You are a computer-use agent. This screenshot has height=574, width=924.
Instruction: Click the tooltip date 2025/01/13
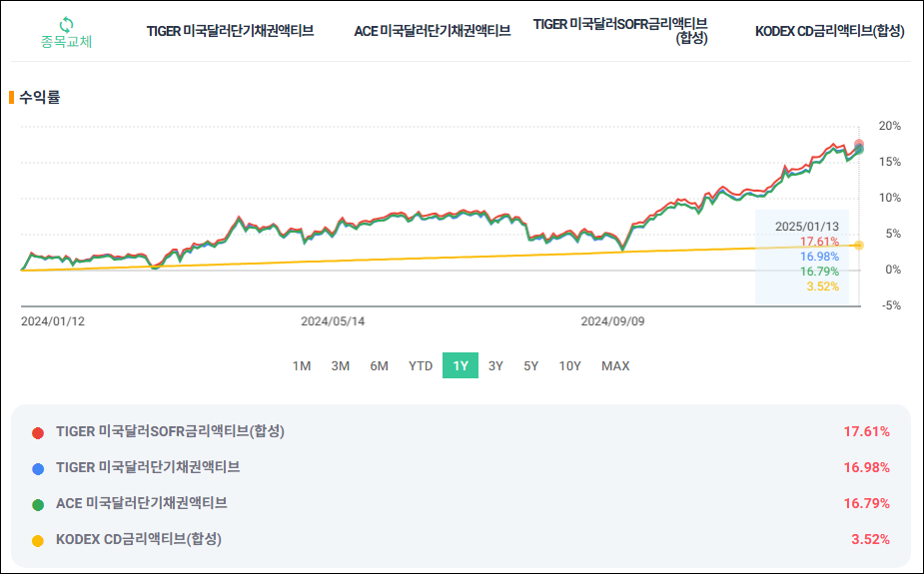(x=807, y=227)
